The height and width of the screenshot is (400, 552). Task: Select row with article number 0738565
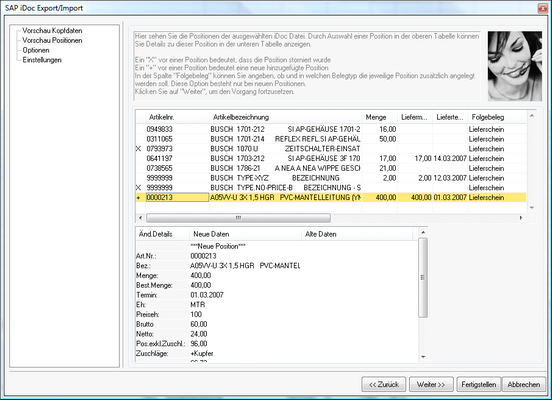click(331, 168)
